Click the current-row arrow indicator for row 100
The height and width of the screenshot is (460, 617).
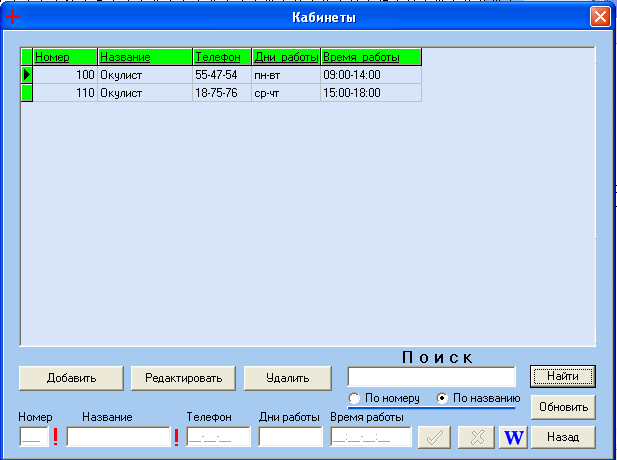26,74
